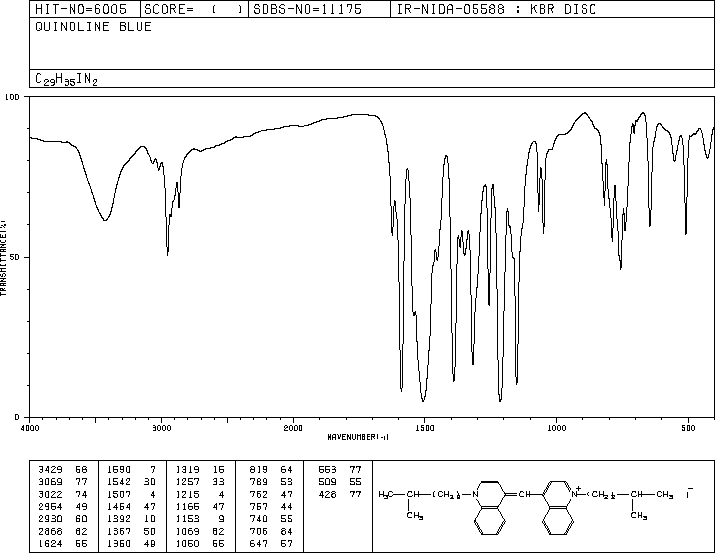Click the 509 peak table entry
715x553 pixels.
(340, 482)
